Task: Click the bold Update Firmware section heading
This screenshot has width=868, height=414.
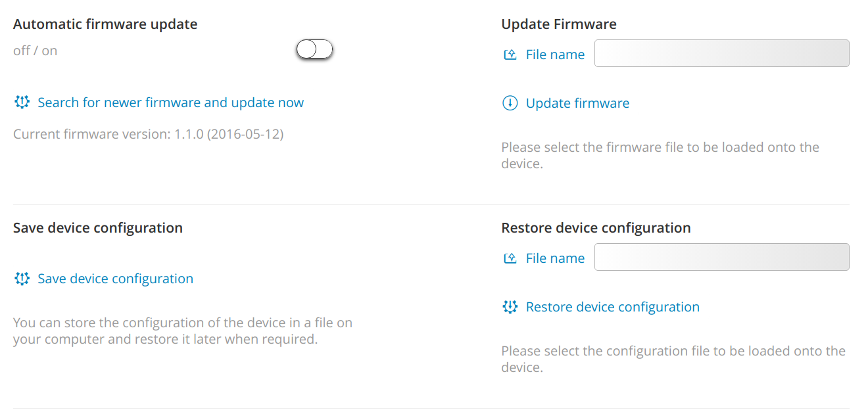Action: tap(559, 24)
